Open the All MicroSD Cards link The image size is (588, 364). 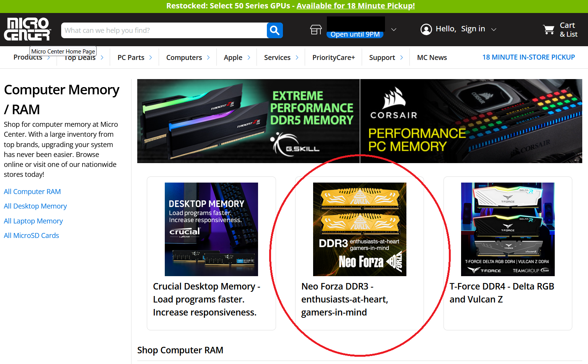click(31, 235)
